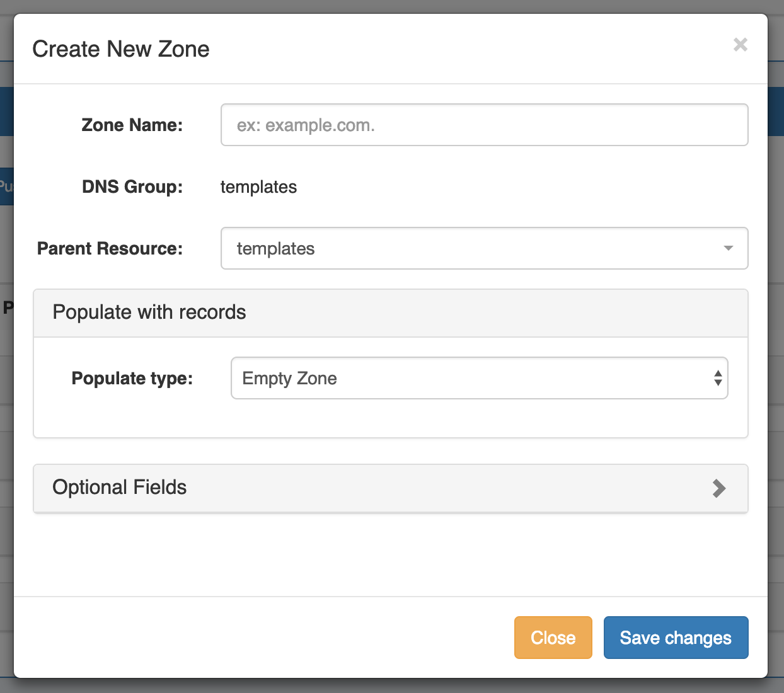Close the dialog with the X icon
This screenshot has height=693, width=784.
point(741,45)
